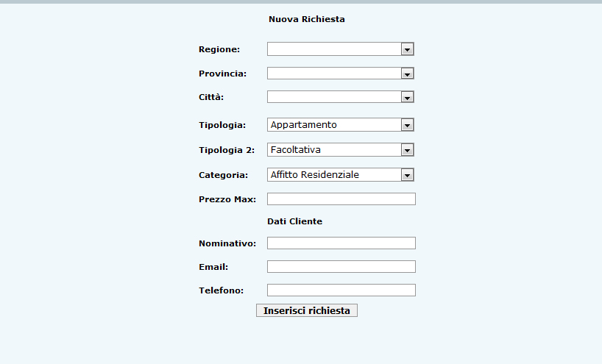
Task: Click into the Nominativo input field
Action: 341,243
